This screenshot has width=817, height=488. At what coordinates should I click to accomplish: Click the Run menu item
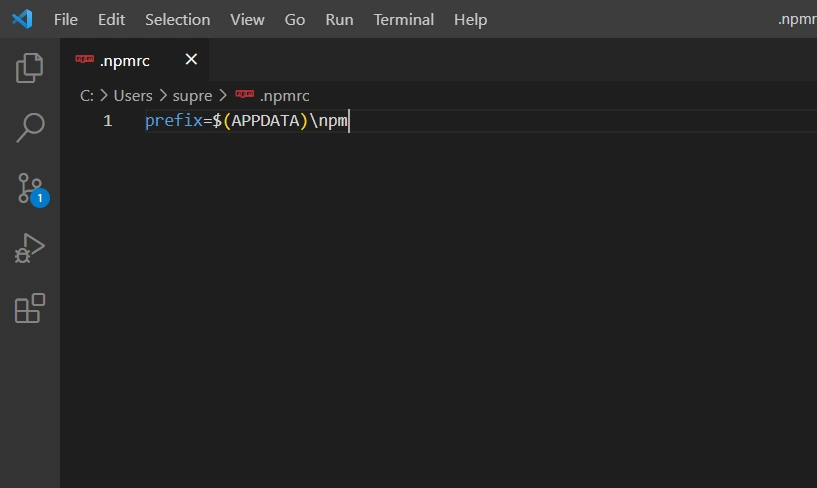(x=339, y=20)
